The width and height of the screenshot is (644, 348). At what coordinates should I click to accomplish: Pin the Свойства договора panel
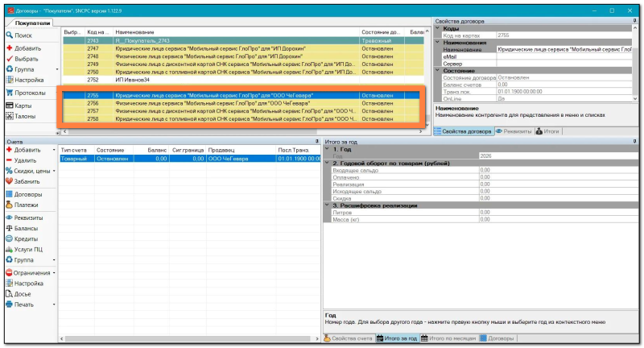635,21
